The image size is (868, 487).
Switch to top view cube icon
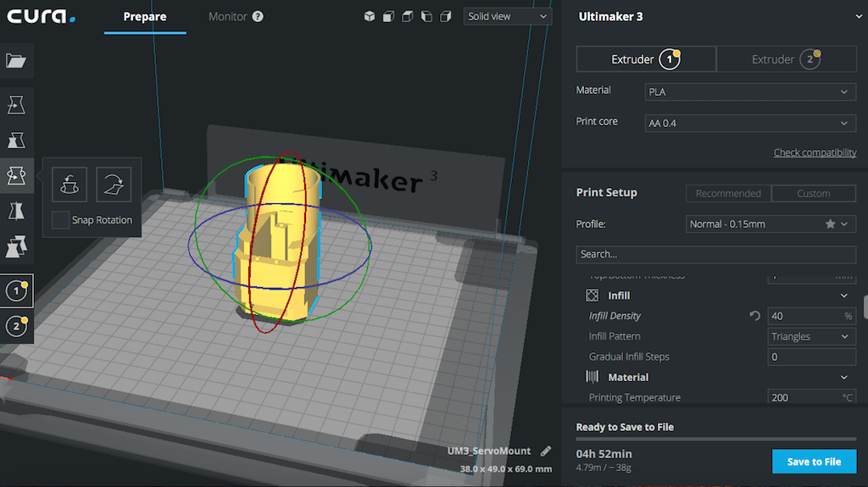point(408,17)
